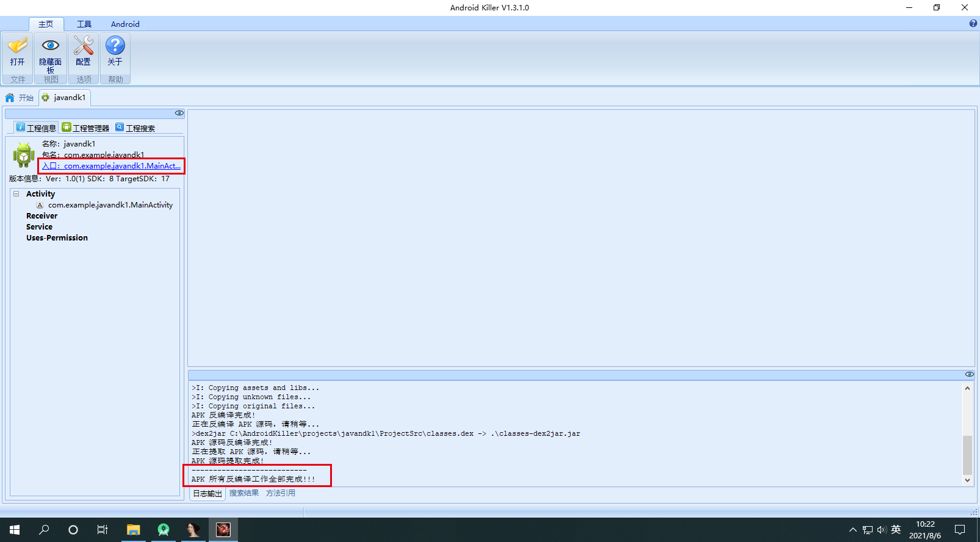
Task: Select the Uses-Permission tree node
Action: (x=57, y=238)
